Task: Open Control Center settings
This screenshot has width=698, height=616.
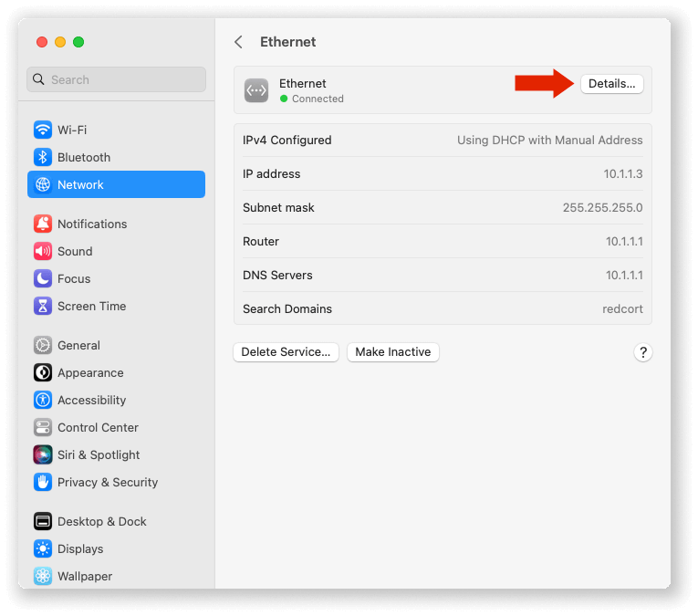Action: coord(116,427)
